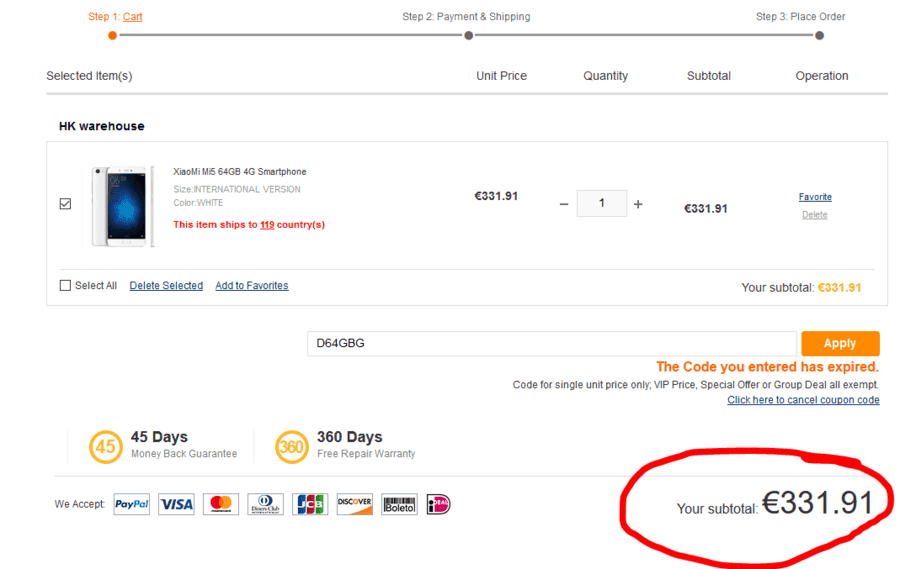
Task: Click the 360 Days warranty badge
Action: click(x=292, y=447)
